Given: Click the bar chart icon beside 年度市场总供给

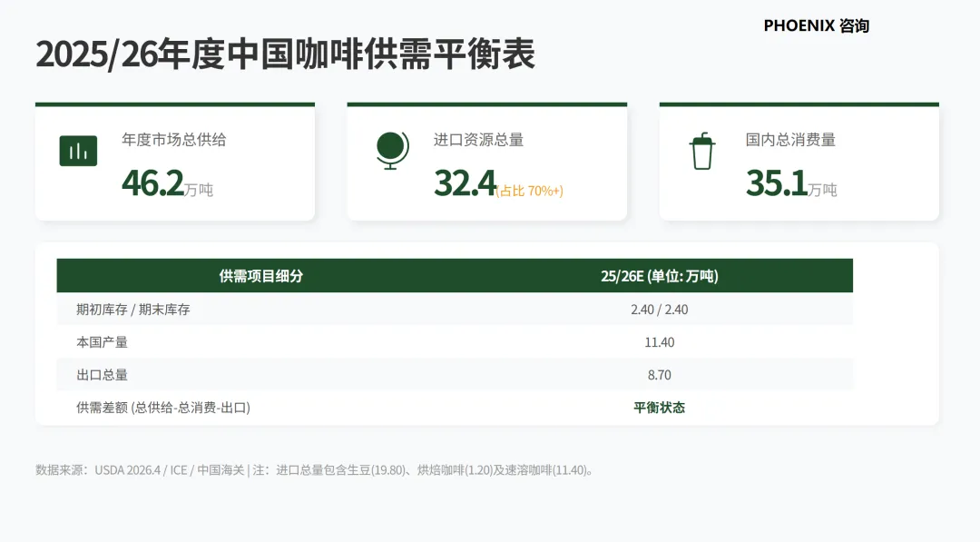Looking at the screenshot, I should pos(78,150).
